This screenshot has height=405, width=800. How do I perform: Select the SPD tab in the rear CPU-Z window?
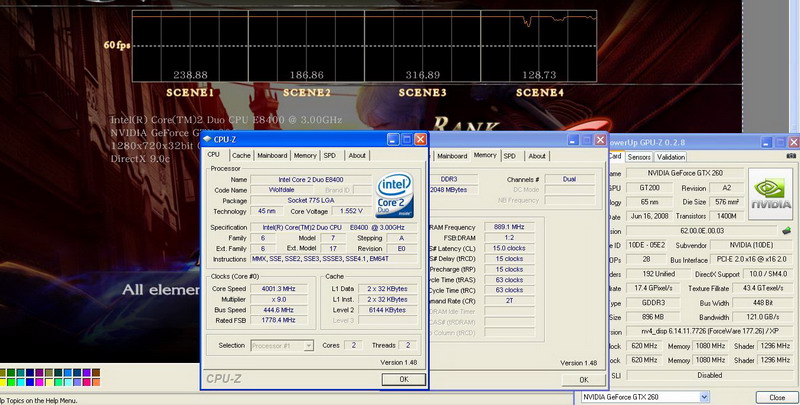510,156
